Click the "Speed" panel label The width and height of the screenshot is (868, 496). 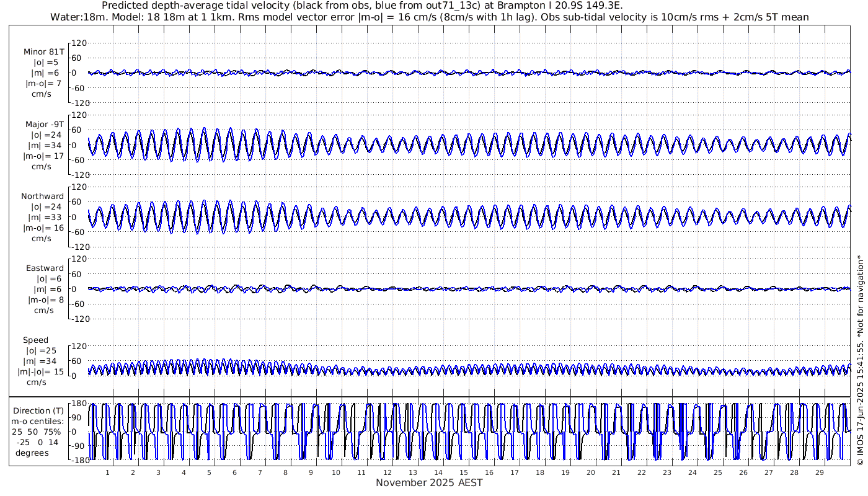coord(36,340)
